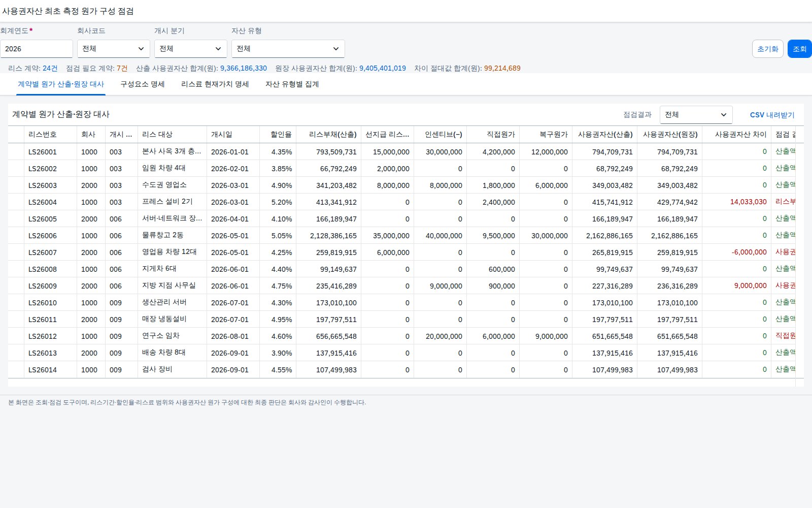
Task: Click lease number LS26004
Action: coord(43,202)
